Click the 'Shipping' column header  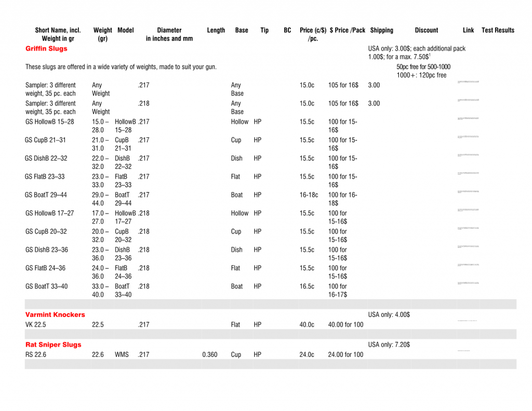click(x=382, y=30)
